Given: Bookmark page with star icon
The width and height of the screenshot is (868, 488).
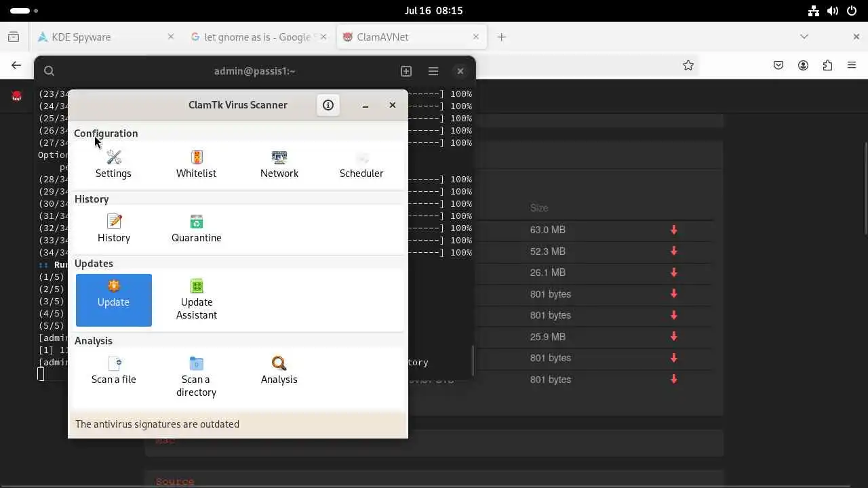Looking at the screenshot, I should point(688,65).
